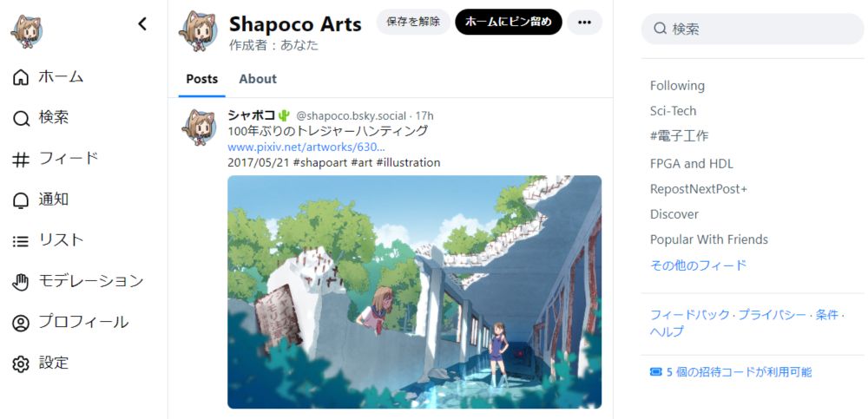
Task: Open Feeds with the hash icon
Action: click(x=21, y=160)
